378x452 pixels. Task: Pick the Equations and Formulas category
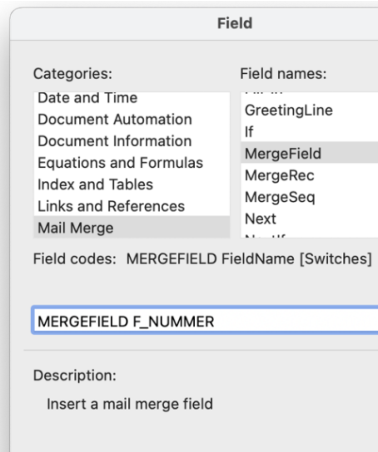tap(132, 163)
